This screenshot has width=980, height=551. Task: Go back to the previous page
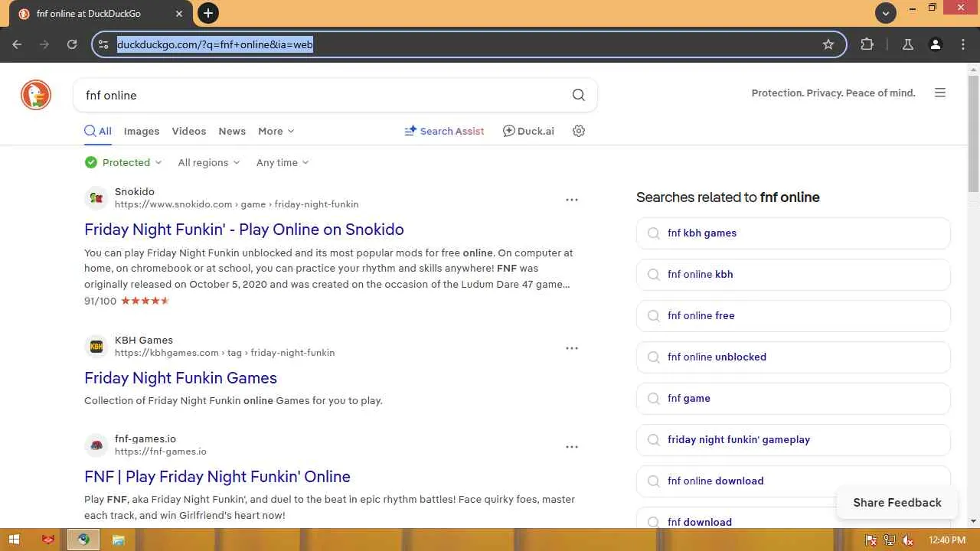click(x=17, y=44)
